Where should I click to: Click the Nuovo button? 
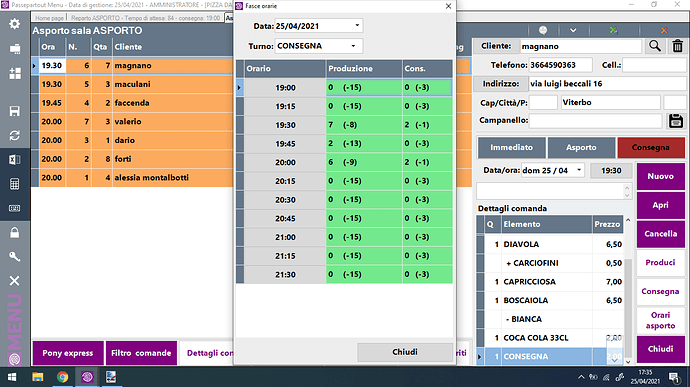[661, 176]
